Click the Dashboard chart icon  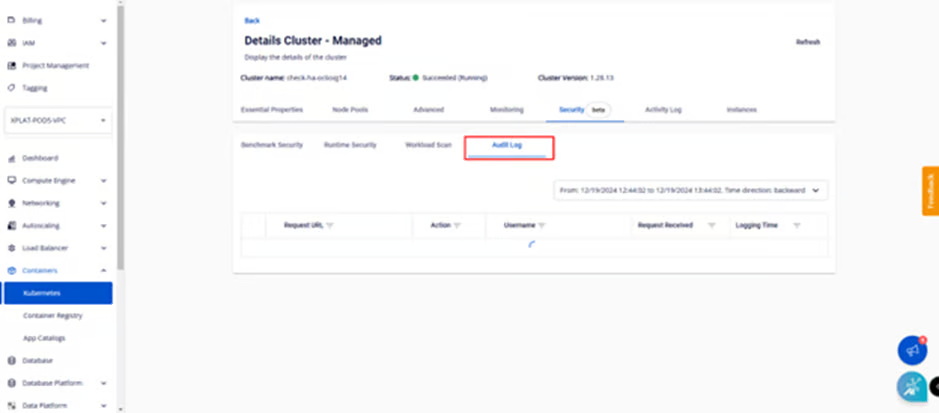pyautogui.click(x=12, y=158)
